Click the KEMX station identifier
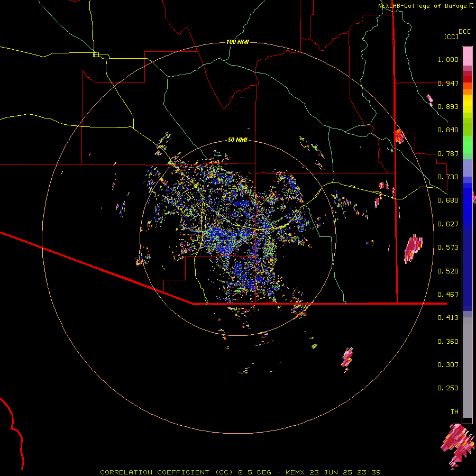476x476 pixels. [x=296, y=472]
